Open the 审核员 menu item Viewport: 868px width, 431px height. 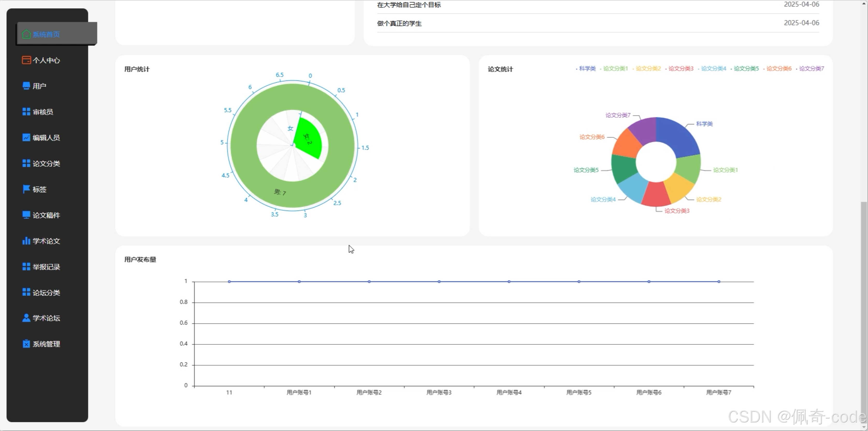point(43,112)
